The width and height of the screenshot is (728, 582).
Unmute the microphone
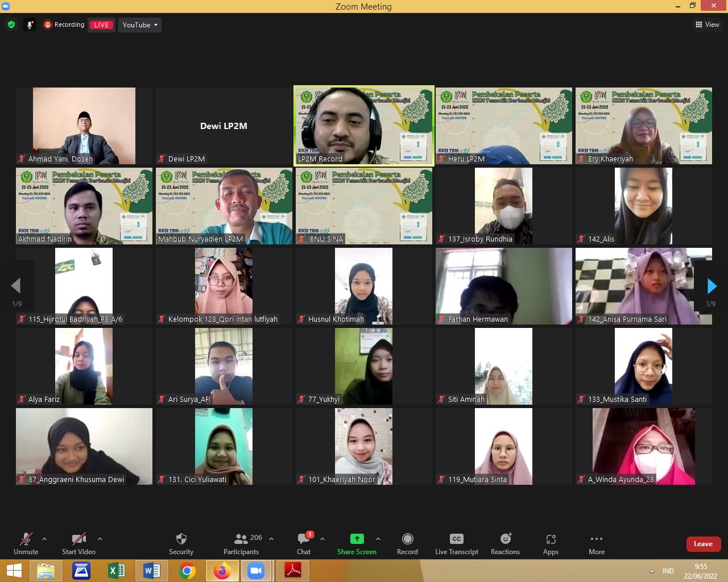(x=26, y=543)
